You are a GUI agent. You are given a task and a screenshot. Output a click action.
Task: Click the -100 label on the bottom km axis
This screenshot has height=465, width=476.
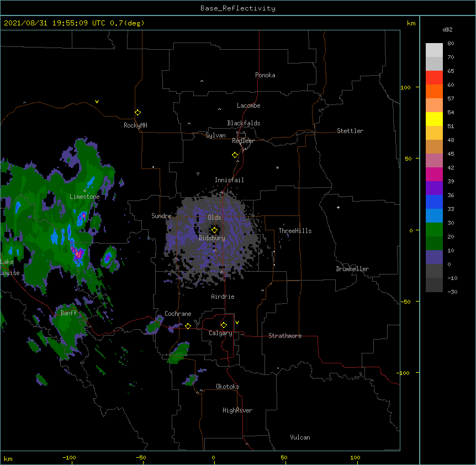coord(69,457)
